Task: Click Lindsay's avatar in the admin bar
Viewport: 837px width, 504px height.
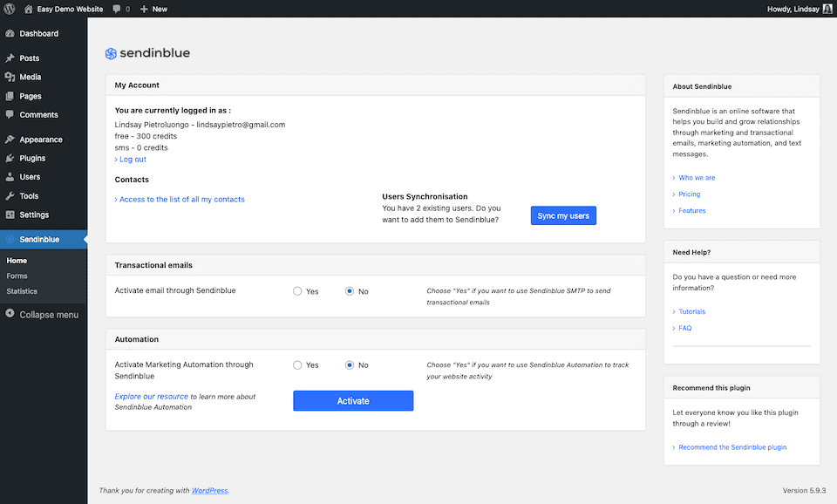Action: point(827,9)
